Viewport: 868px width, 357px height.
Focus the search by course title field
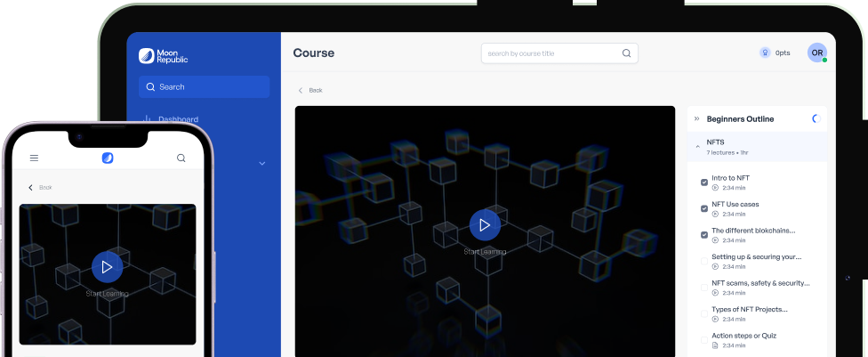click(559, 53)
